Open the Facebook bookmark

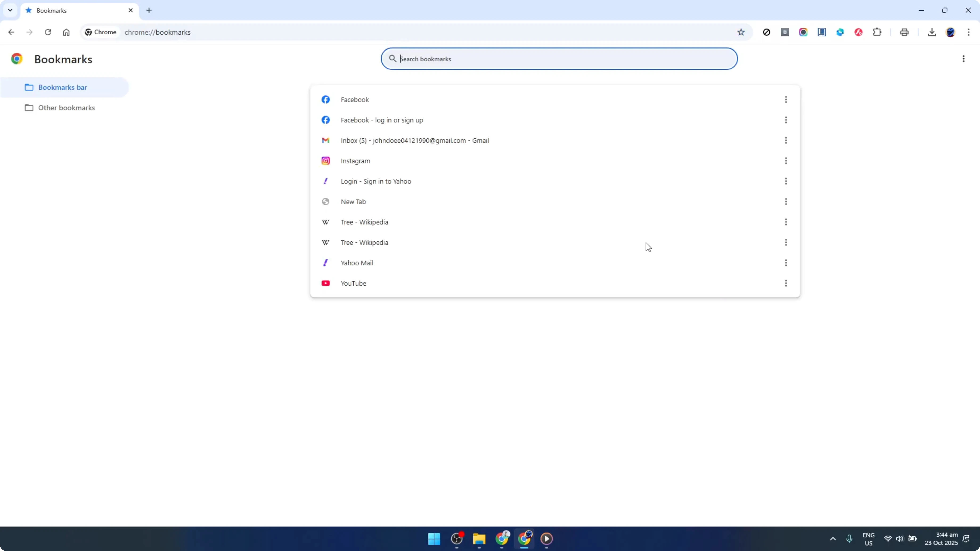click(555, 100)
